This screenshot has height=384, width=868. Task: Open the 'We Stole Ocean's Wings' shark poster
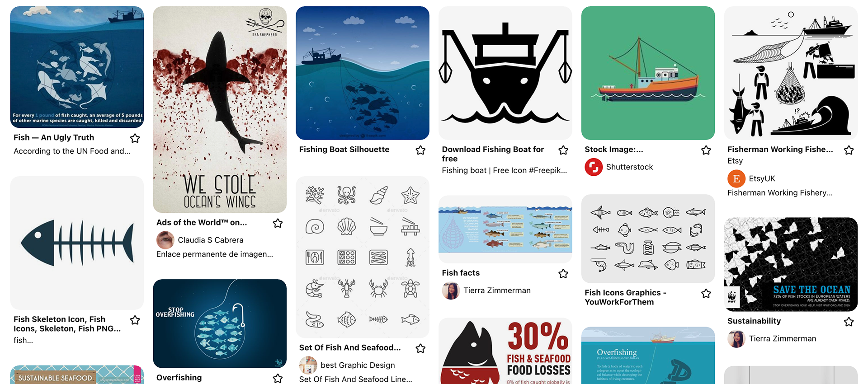220,109
